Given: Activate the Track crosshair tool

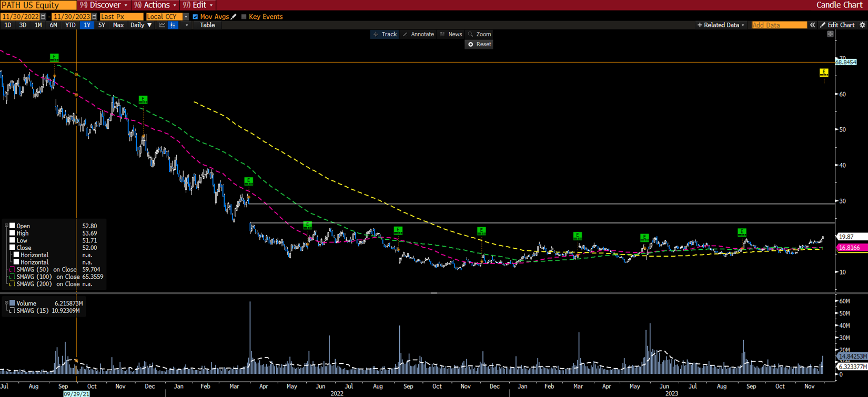Looking at the screenshot, I should tap(385, 34).
